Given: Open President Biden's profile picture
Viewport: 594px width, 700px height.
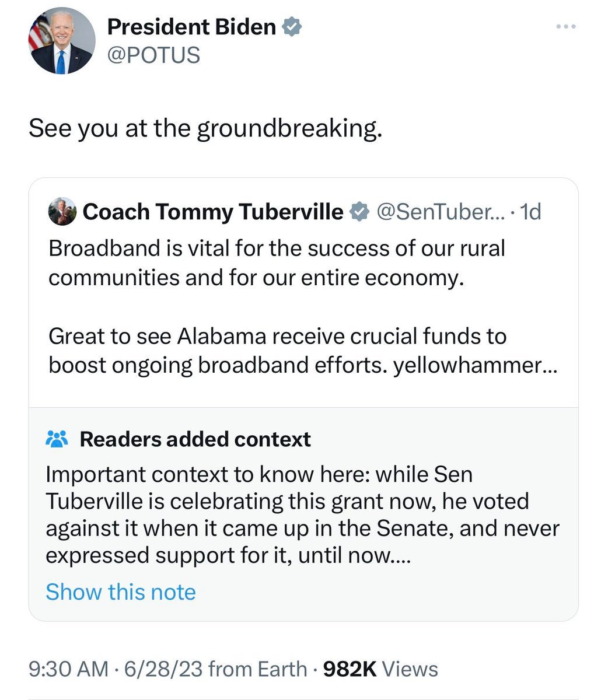Looking at the screenshot, I should click(x=61, y=41).
